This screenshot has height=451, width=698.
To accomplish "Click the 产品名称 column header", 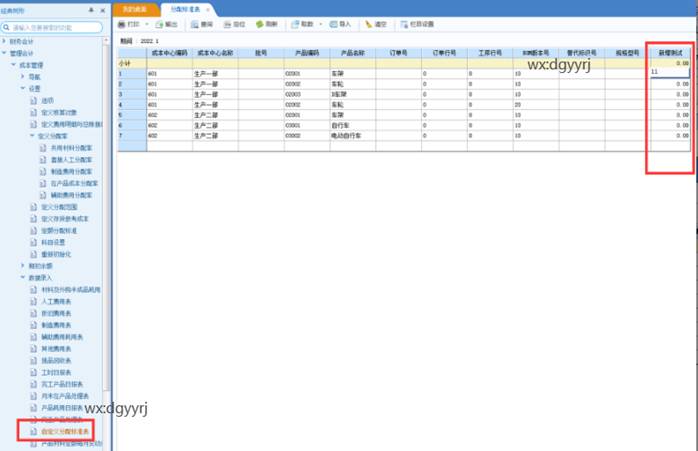I will [x=352, y=51].
